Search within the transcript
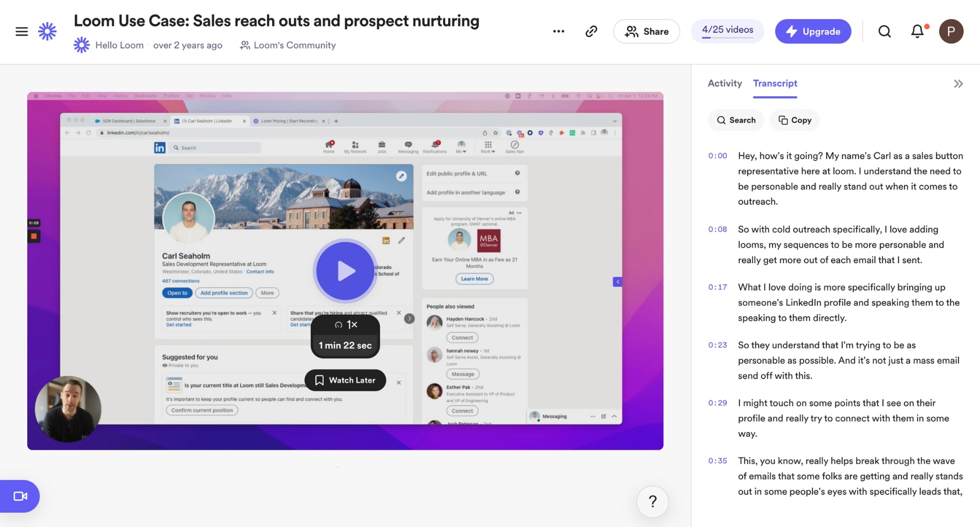 tap(736, 120)
